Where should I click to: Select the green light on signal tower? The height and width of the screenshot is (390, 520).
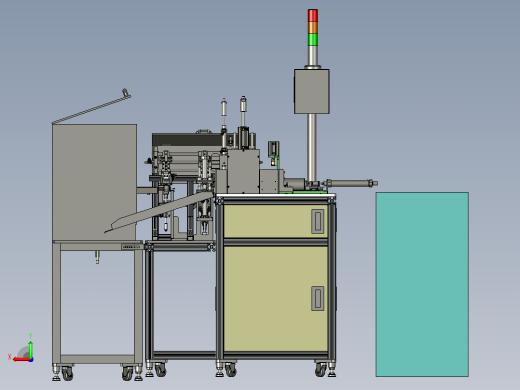coord(313,40)
